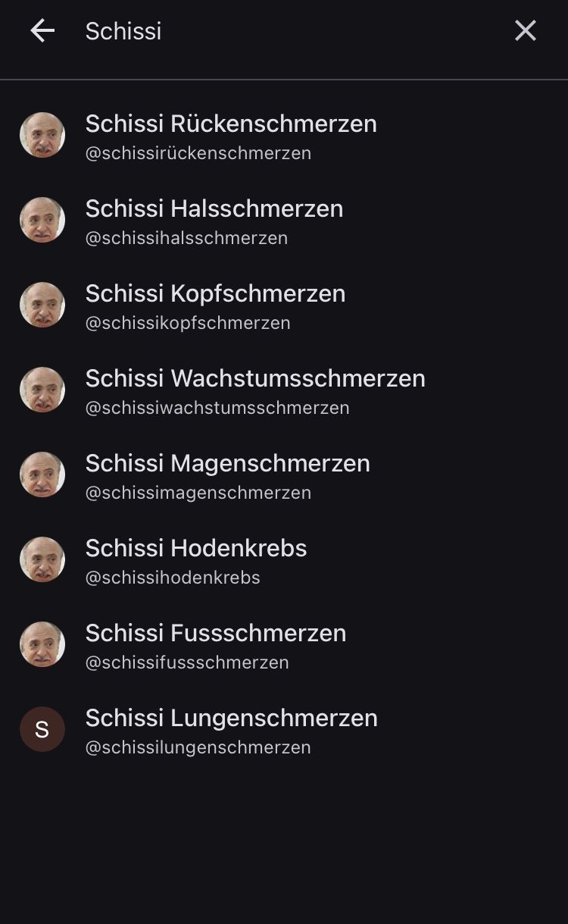This screenshot has height=924, width=568.
Task: Tap the avatar of Schissi Kopfschmerzen
Action: [42, 305]
